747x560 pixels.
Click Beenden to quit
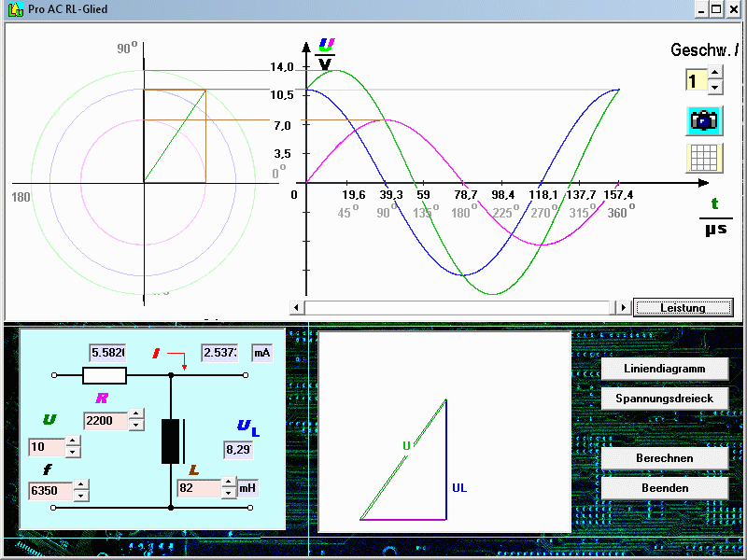(665, 488)
